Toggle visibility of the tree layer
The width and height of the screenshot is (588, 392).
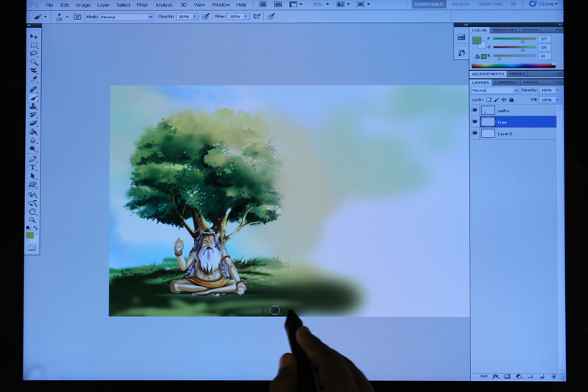coord(475,122)
